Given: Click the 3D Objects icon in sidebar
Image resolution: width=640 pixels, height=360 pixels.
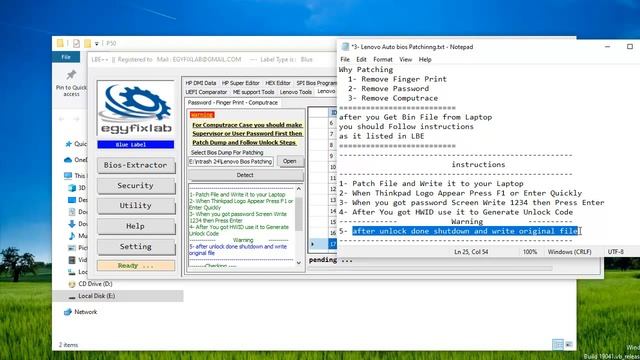Looking at the screenshot, I should click(72, 188).
